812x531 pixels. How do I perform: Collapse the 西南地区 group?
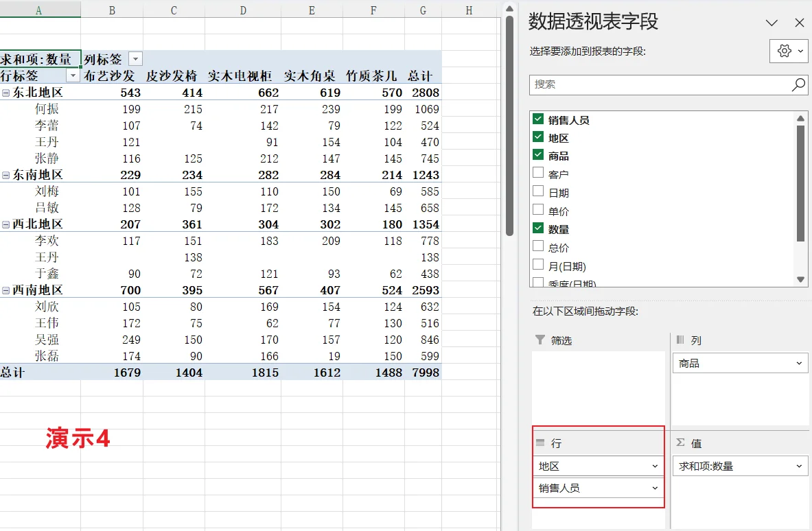(x=5, y=291)
